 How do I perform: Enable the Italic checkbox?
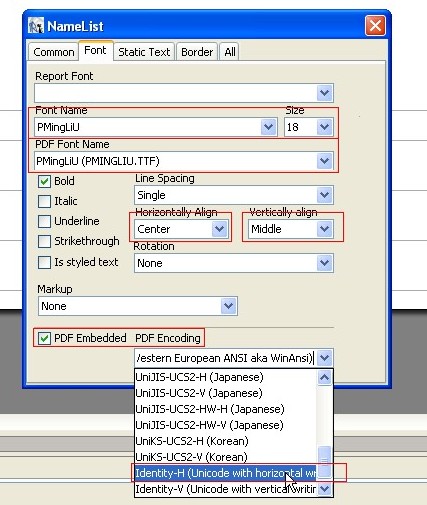coord(44,201)
